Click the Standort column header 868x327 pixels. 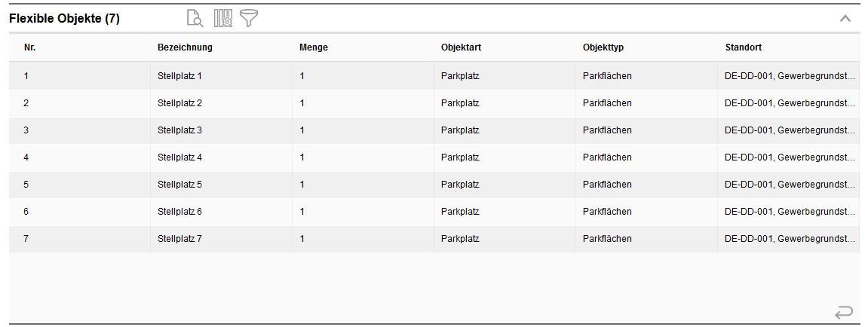[744, 47]
